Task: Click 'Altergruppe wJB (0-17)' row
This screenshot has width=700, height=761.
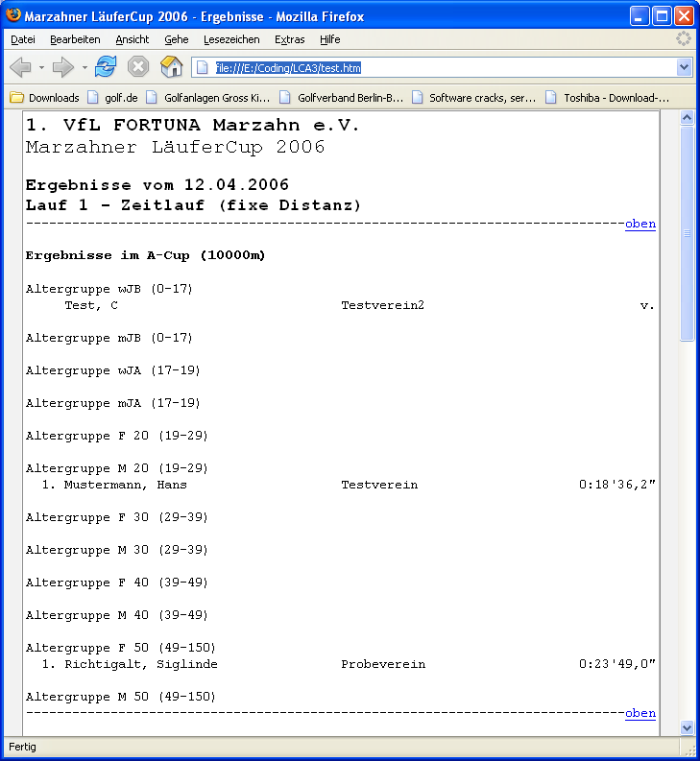Action: click(x=109, y=289)
